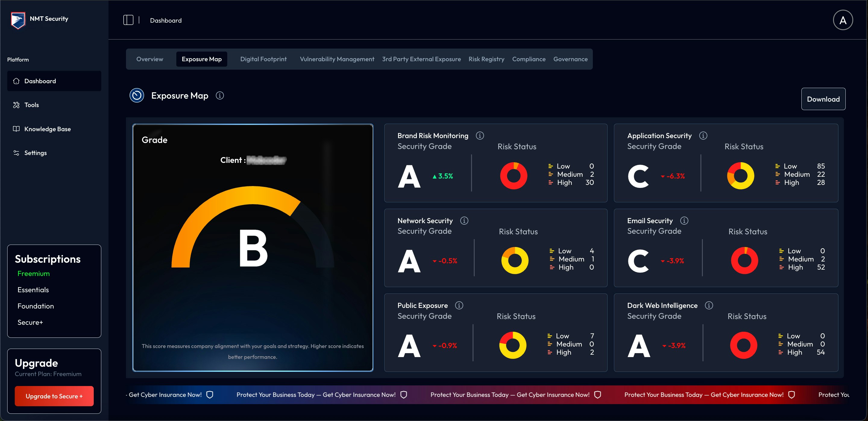
Task: Select Tools in the sidebar
Action: [31, 105]
